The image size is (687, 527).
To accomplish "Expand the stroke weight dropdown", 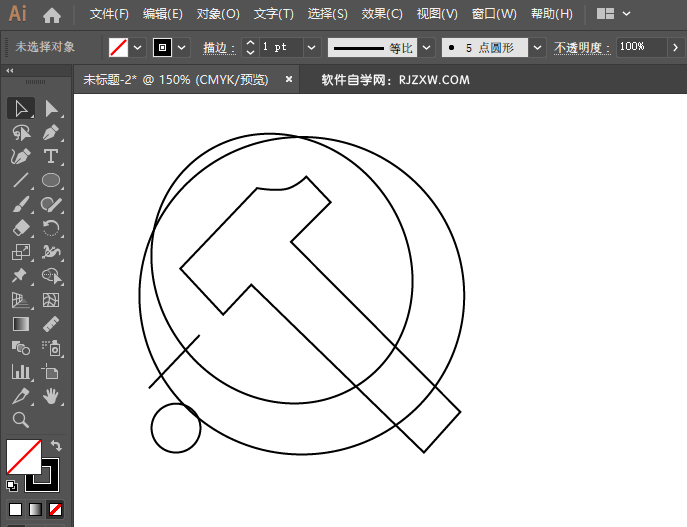I will [312, 47].
